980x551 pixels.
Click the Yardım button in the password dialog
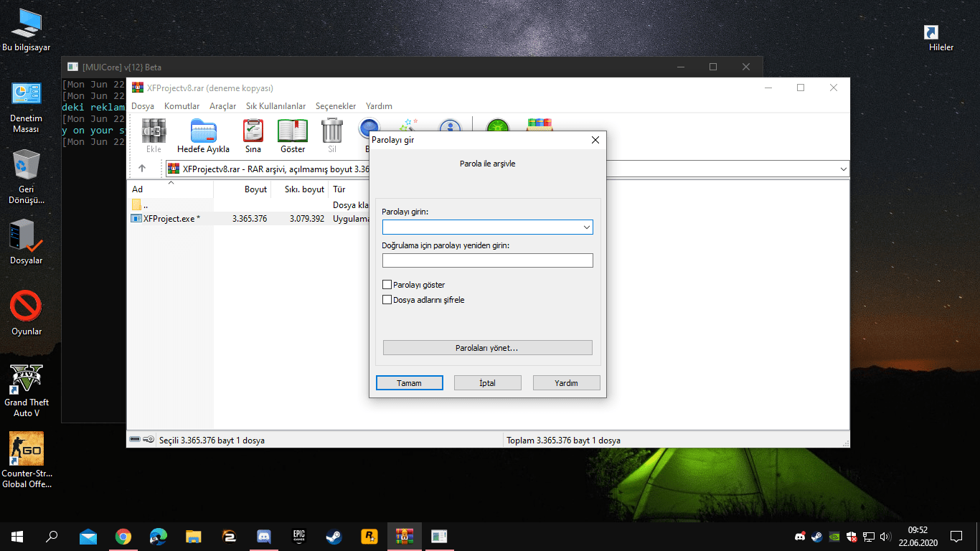pyautogui.click(x=566, y=383)
